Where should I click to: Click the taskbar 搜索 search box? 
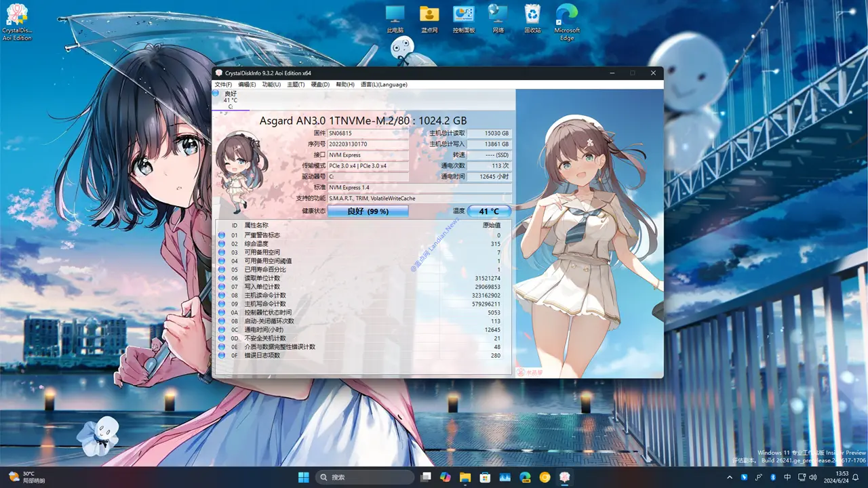[x=365, y=477]
